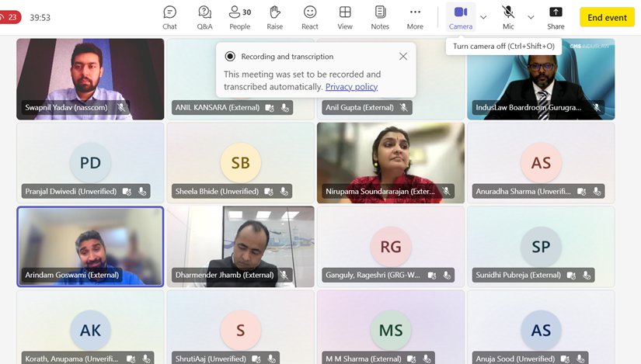Click the Sheela Bhide (Unverified) name label
641x364 pixels.
click(217, 191)
